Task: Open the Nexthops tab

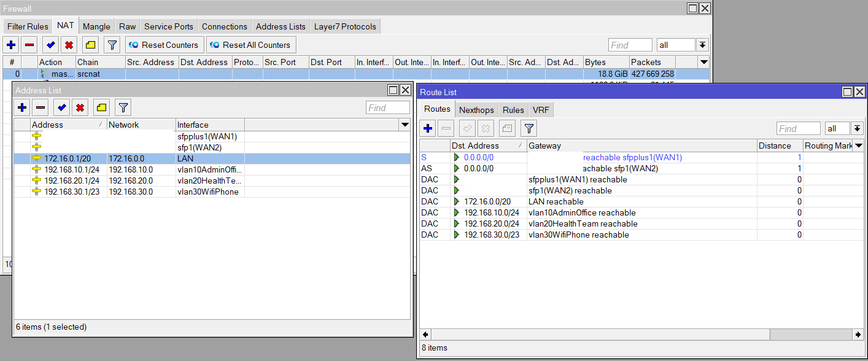Action: [x=476, y=109]
